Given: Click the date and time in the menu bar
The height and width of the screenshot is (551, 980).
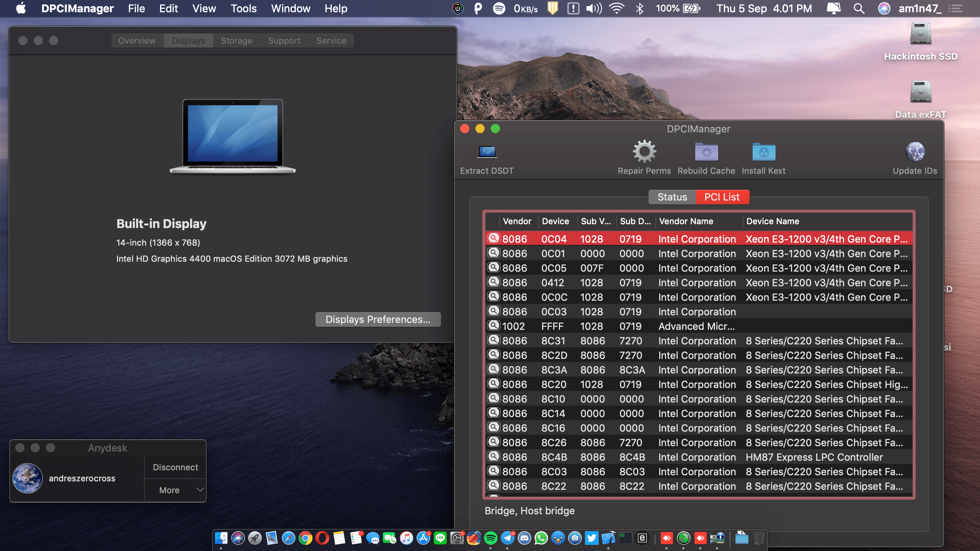Looking at the screenshot, I should click(764, 8).
